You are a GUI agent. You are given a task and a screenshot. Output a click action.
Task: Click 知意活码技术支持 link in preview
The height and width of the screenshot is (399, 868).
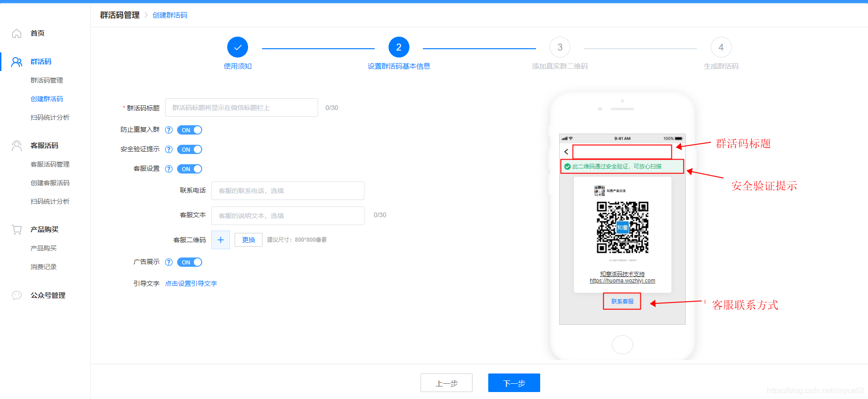(622, 274)
